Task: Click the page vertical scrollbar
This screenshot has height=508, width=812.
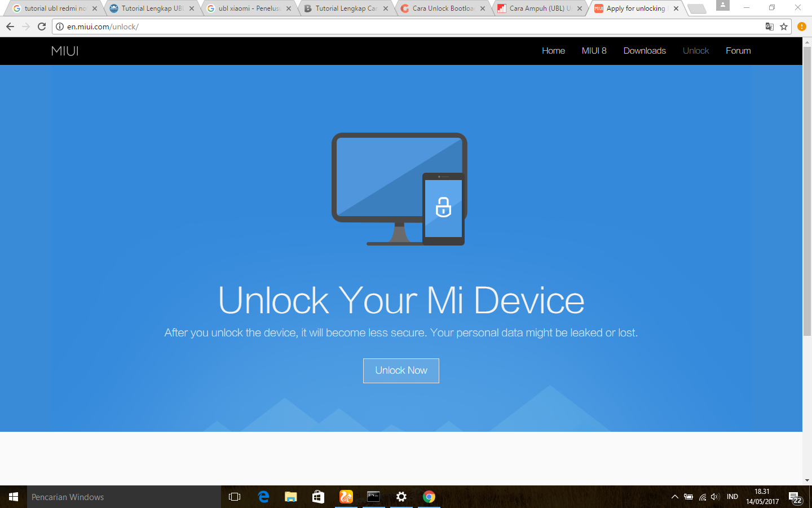Action: pyautogui.click(x=807, y=192)
